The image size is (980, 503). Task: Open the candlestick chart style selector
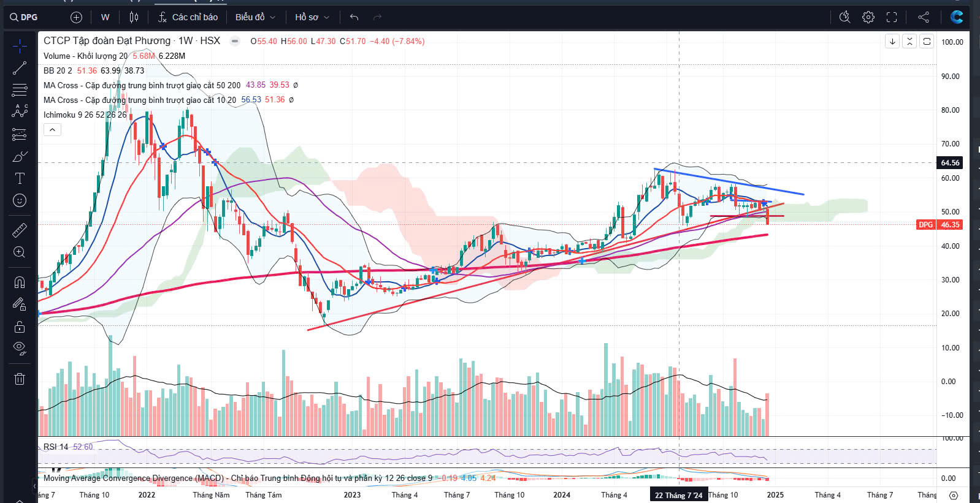click(134, 17)
